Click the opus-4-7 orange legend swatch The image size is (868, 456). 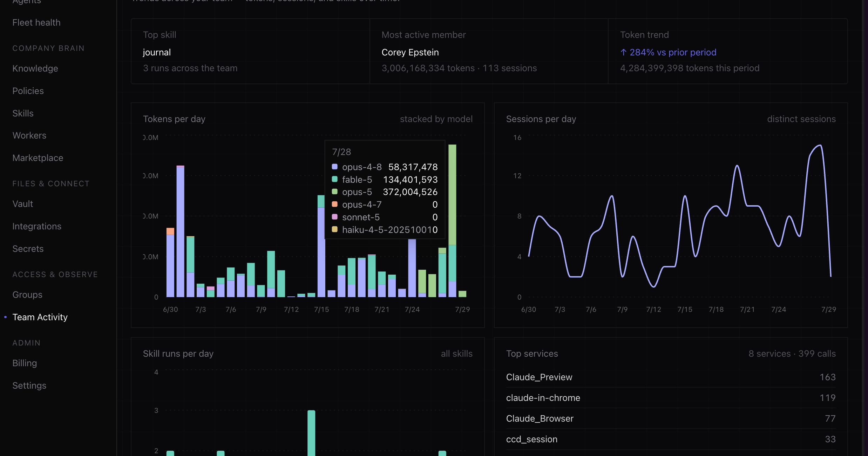click(334, 204)
